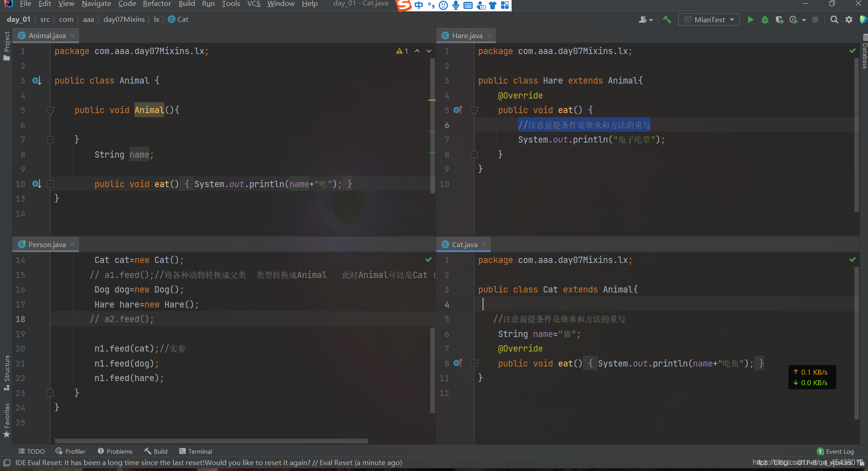Toggle tool window bars icon in status bar

[7, 462]
